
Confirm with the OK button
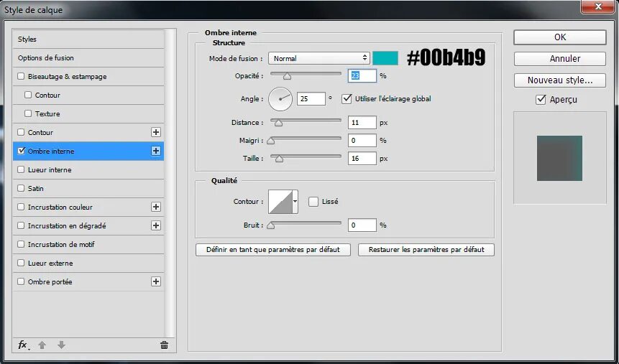coord(560,37)
